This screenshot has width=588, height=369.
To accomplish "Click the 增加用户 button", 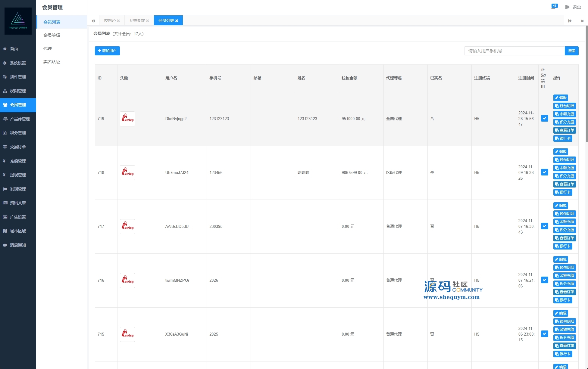I will coord(107,51).
